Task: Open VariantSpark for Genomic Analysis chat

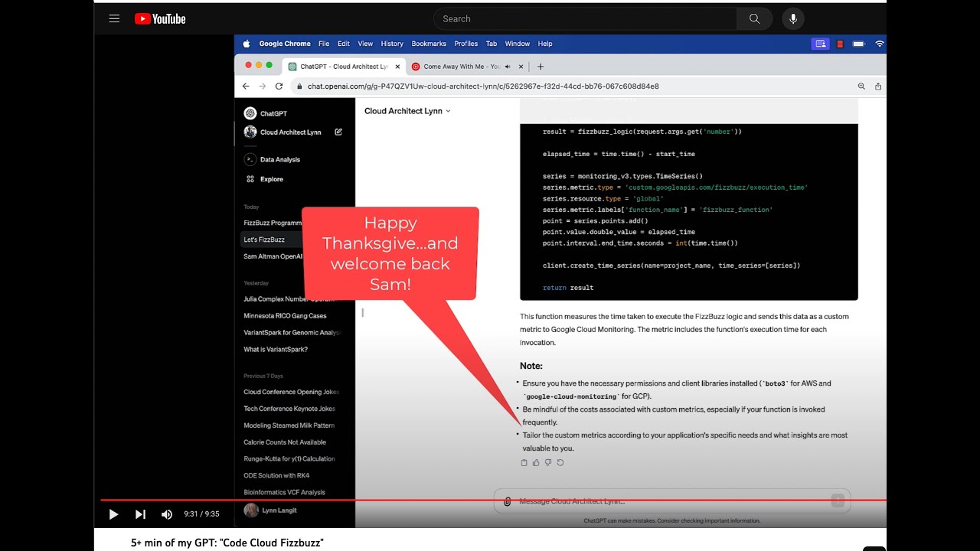Action: [x=292, y=333]
